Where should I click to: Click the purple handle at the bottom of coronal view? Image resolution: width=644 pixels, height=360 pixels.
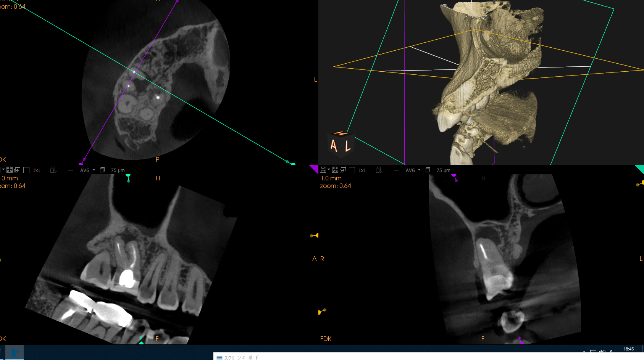pyautogui.click(x=521, y=341)
